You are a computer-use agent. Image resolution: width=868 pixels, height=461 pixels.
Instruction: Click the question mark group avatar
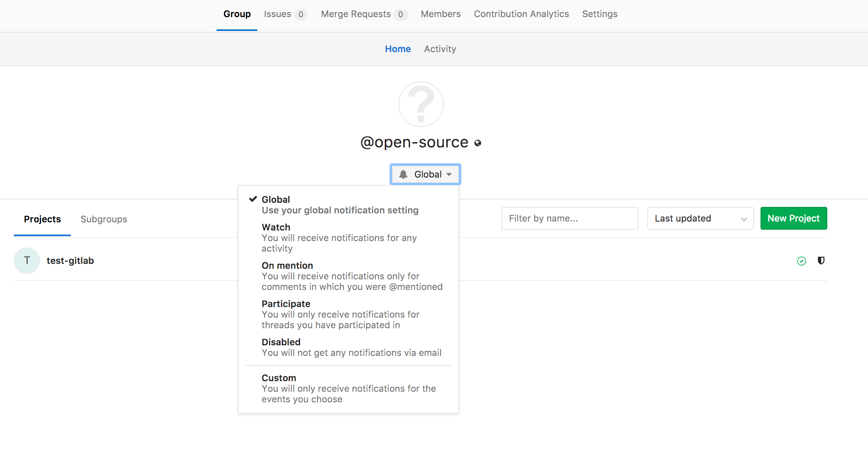(421, 104)
